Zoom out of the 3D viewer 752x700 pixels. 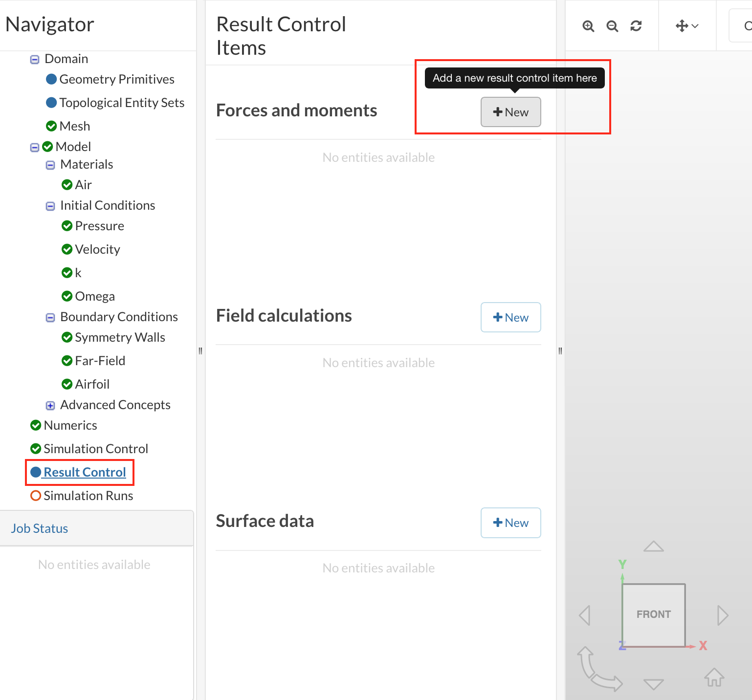pos(612,26)
